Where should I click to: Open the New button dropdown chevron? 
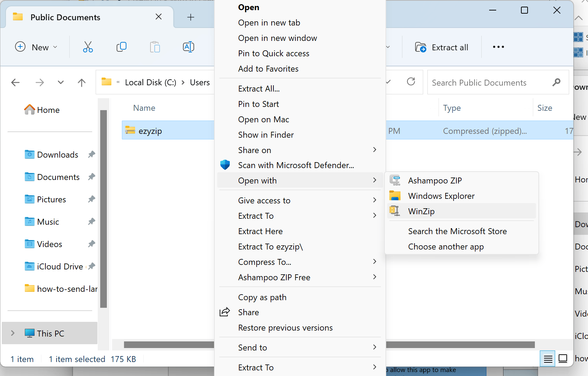tap(55, 47)
